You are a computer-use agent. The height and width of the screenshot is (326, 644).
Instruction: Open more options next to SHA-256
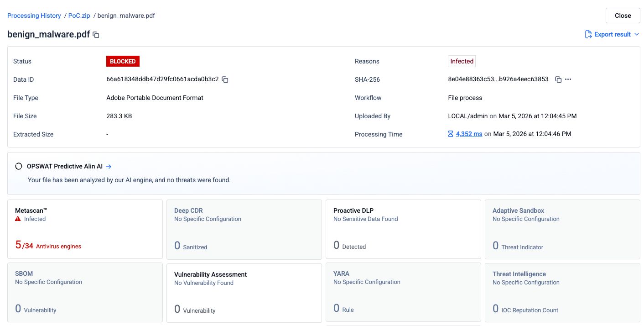click(568, 79)
